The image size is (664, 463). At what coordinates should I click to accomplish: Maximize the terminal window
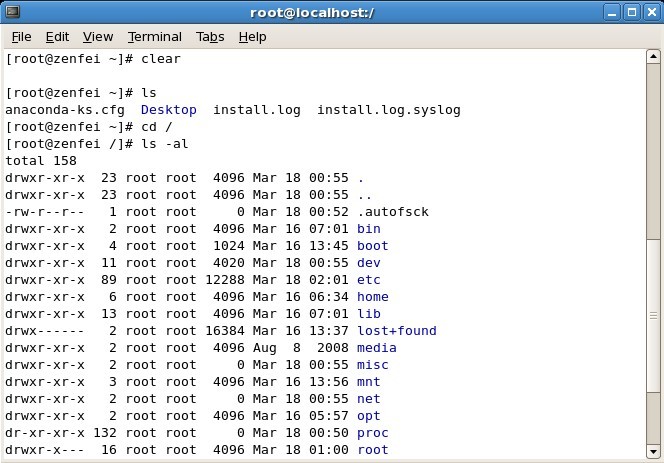click(x=631, y=12)
